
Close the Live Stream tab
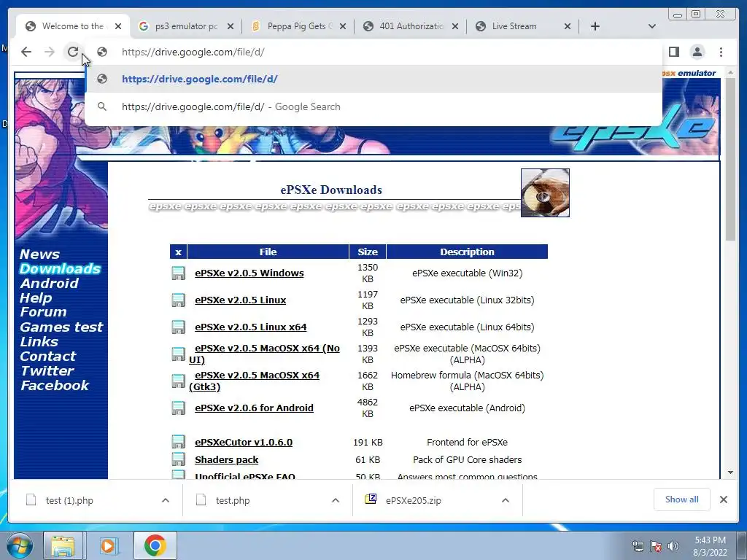click(x=568, y=26)
